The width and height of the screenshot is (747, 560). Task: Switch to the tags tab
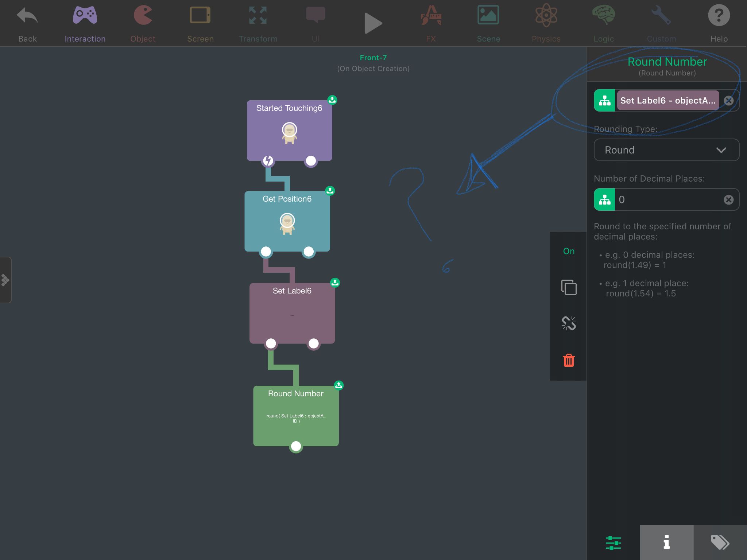(x=720, y=542)
